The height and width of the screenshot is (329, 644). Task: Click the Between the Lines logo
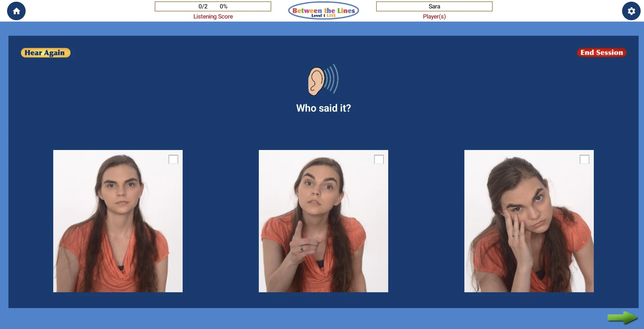pyautogui.click(x=324, y=11)
